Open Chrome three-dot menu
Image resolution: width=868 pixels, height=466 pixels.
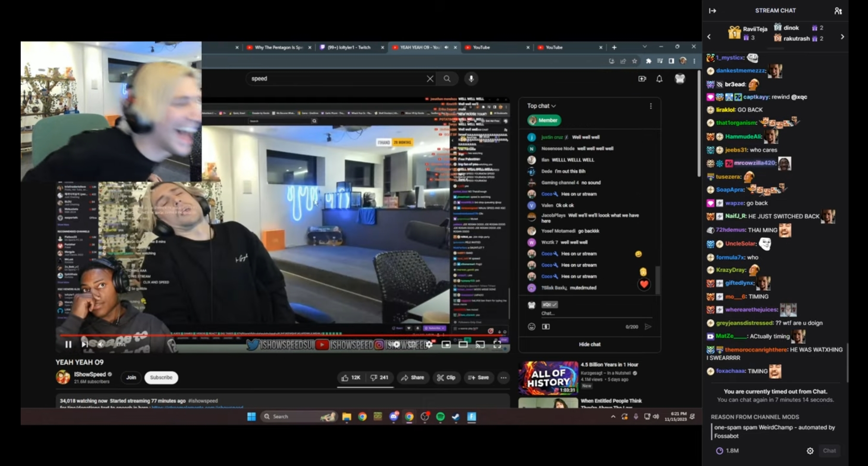pos(694,61)
